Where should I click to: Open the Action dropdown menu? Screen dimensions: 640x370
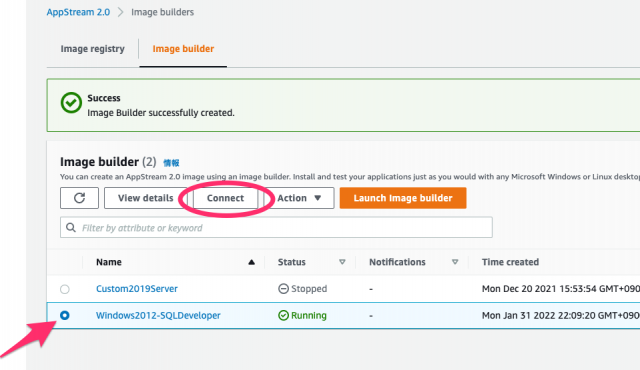[299, 198]
